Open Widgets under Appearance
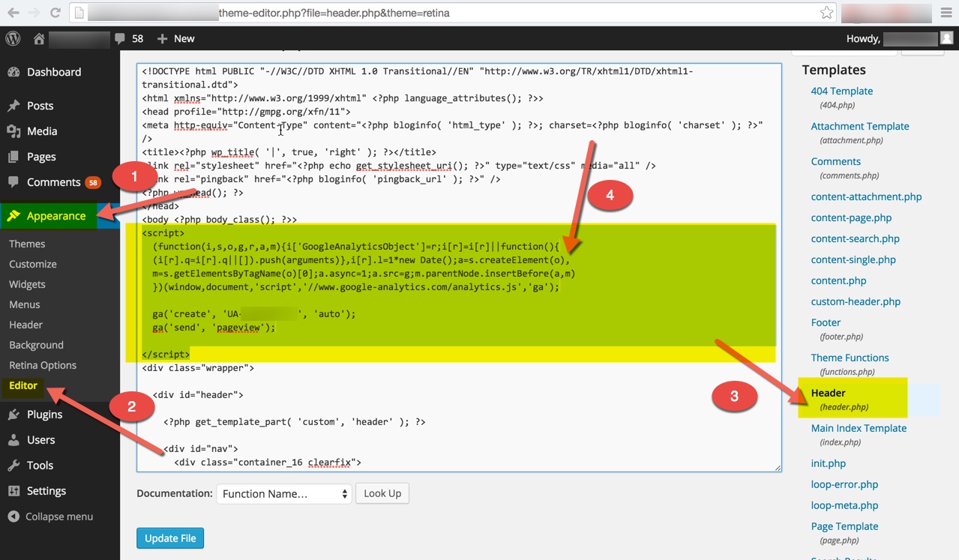This screenshot has width=959, height=560. pos(27,284)
